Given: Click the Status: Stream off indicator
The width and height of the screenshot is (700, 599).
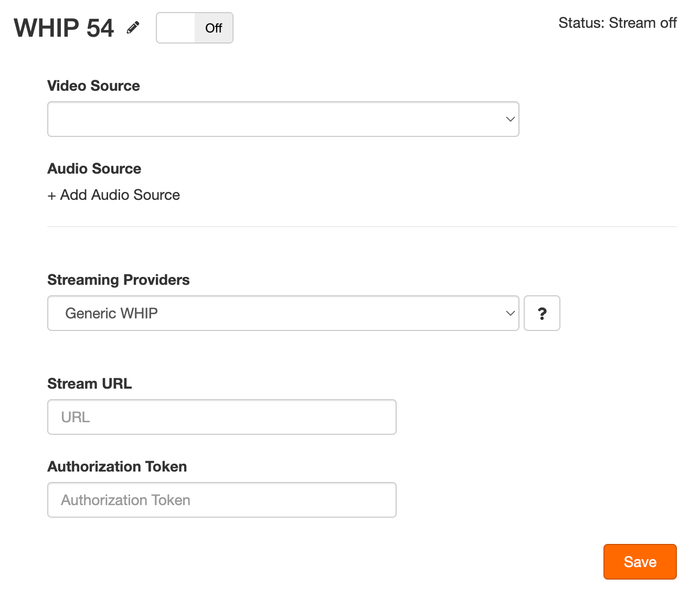Looking at the screenshot, I should tap(618, 23).
